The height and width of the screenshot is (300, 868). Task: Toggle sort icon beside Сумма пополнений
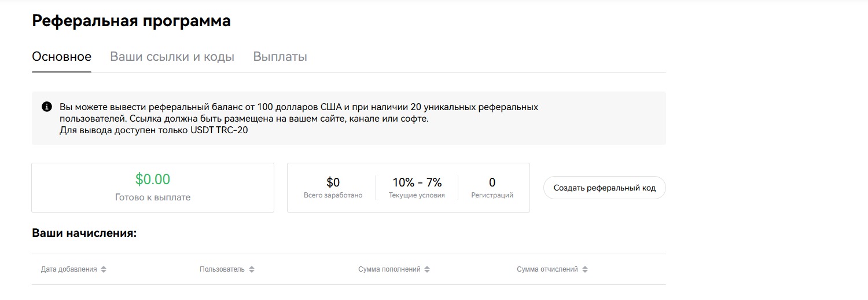pos(427,270)
